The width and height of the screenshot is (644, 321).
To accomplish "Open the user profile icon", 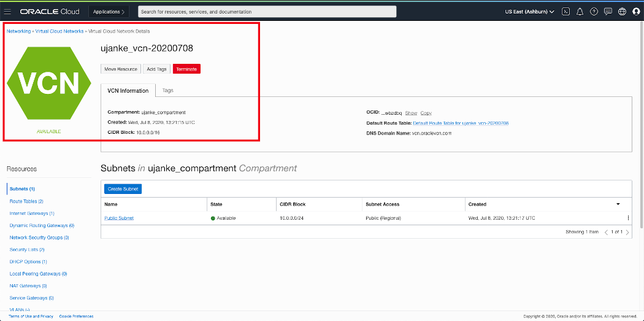I will (636, 12).
